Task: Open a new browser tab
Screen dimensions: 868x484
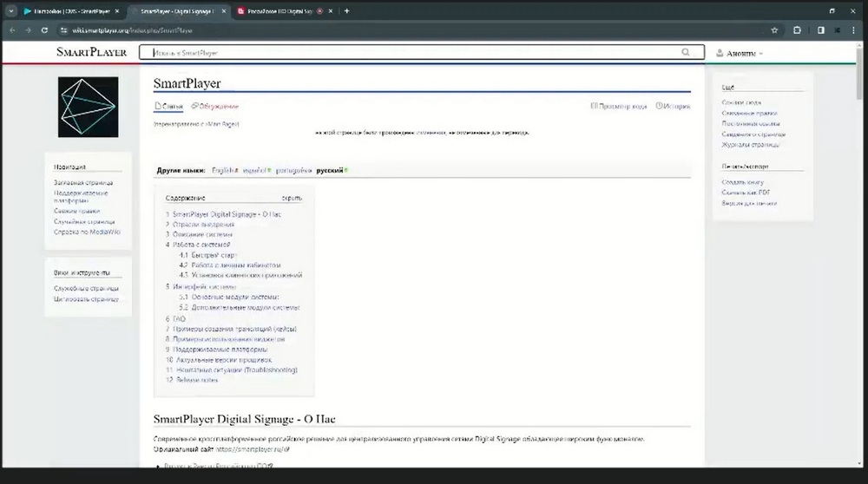Action: pos(346,11)
